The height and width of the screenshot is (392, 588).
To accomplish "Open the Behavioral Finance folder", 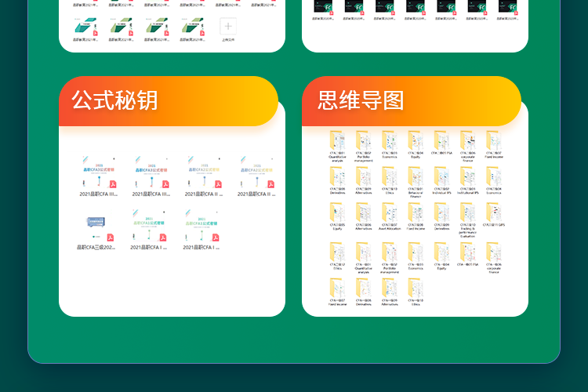I will point(416,183).
